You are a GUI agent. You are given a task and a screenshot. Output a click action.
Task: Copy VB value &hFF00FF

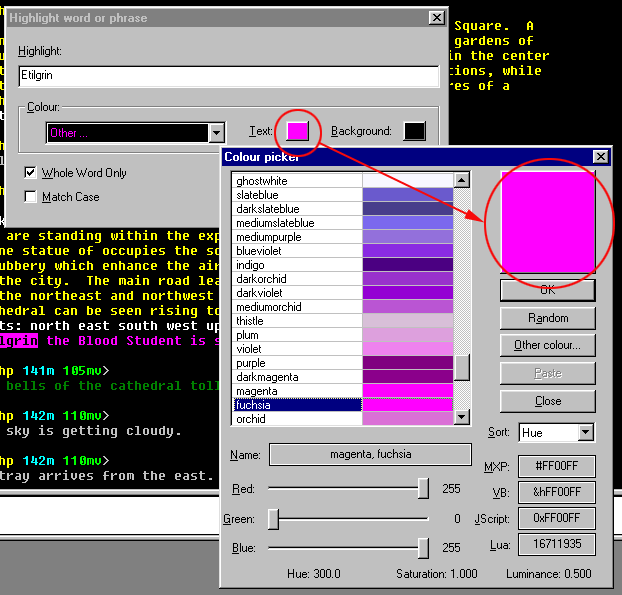pyautogui.click(x=557, y=492)
